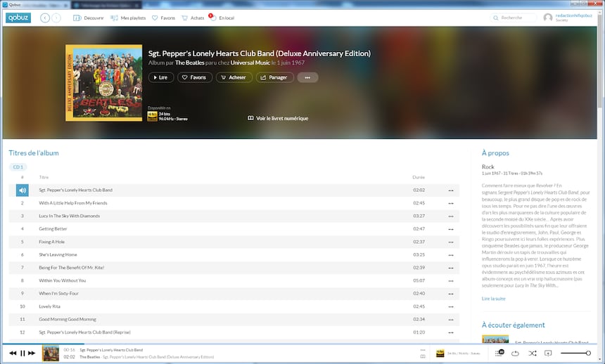Select track Fixing A Hole
This screenshot has height=364, width=605.
tap(234, 242)
